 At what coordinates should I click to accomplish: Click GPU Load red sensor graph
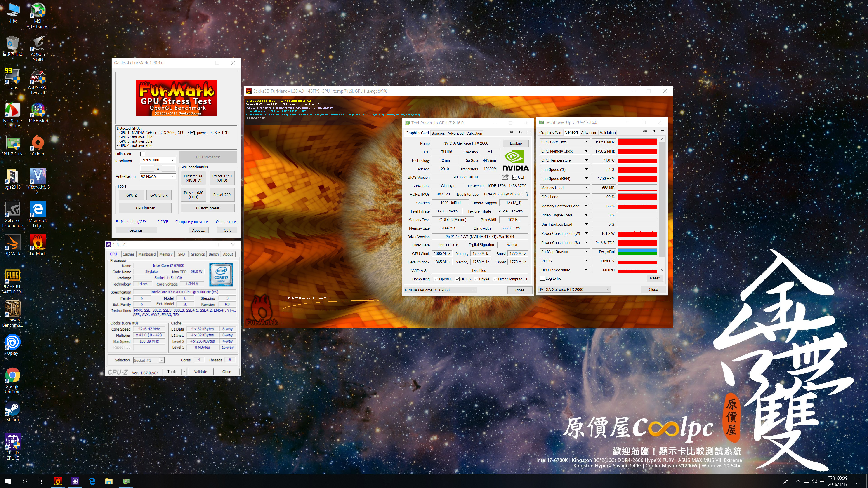[637, 197]
